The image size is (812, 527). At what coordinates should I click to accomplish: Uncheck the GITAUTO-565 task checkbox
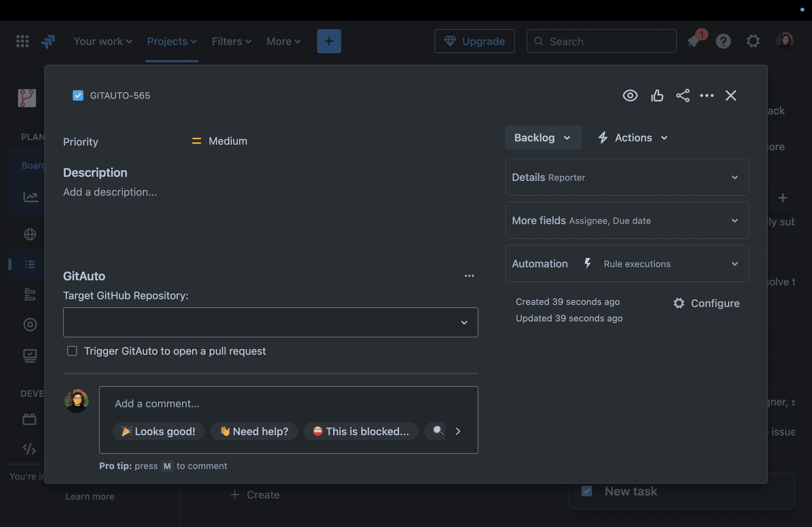[78, 96]
